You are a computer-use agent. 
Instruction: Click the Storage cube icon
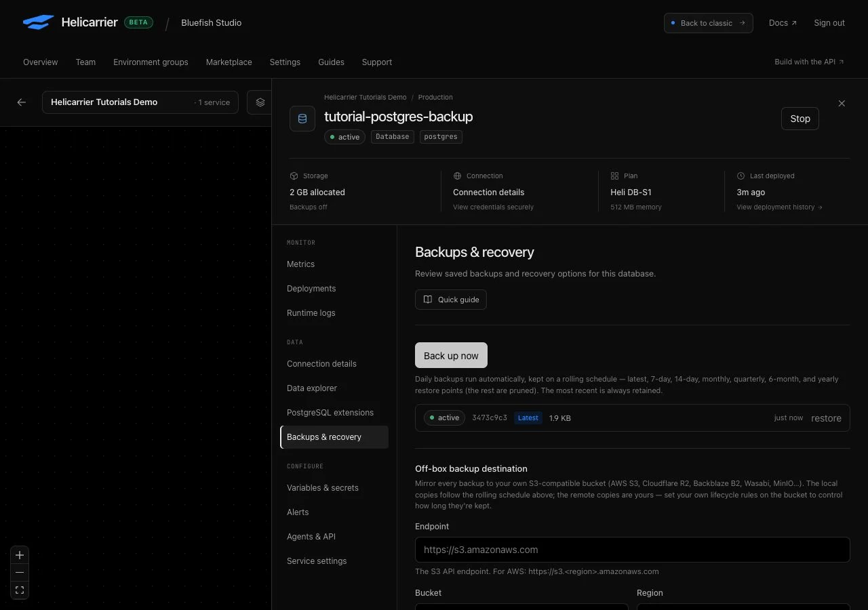pyautogui.click(x=294, y=176)
